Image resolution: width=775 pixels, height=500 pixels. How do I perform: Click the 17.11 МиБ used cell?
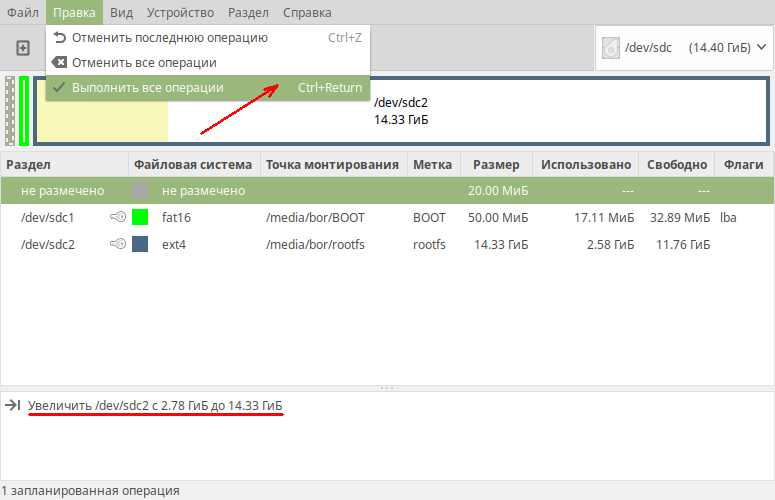pos(603,217)
